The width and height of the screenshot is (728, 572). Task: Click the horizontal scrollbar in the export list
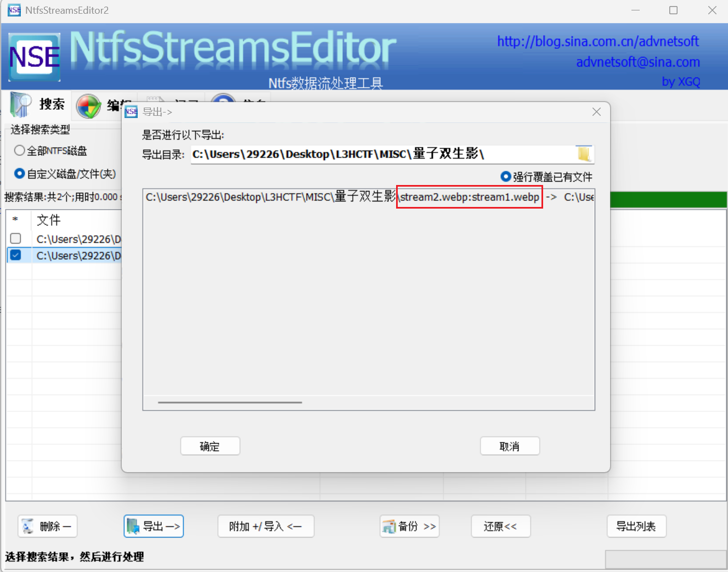[x=230, y=402]
